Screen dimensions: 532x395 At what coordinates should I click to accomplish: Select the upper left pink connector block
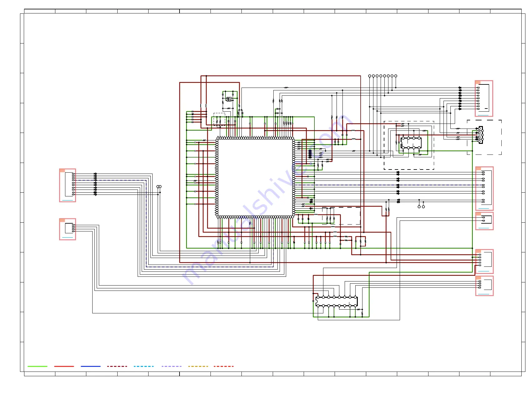68,185
